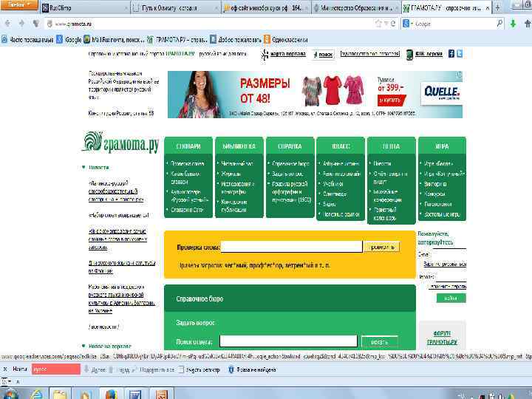
Task: Open Справочное бюро link under СПРАВКА
Action: point(290,163)
